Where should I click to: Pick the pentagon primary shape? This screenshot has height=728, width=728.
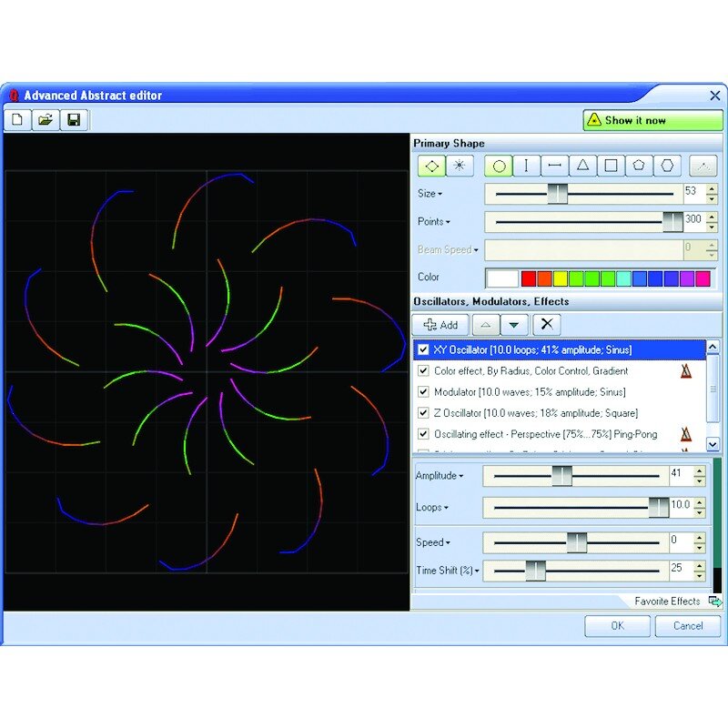[x=639, y=166]
